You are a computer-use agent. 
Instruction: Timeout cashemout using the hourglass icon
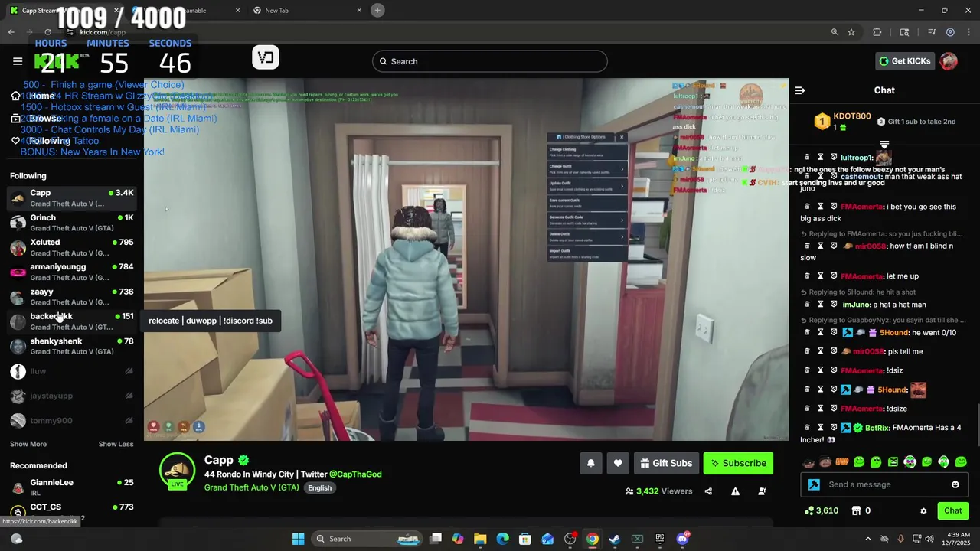pos(820,176)
